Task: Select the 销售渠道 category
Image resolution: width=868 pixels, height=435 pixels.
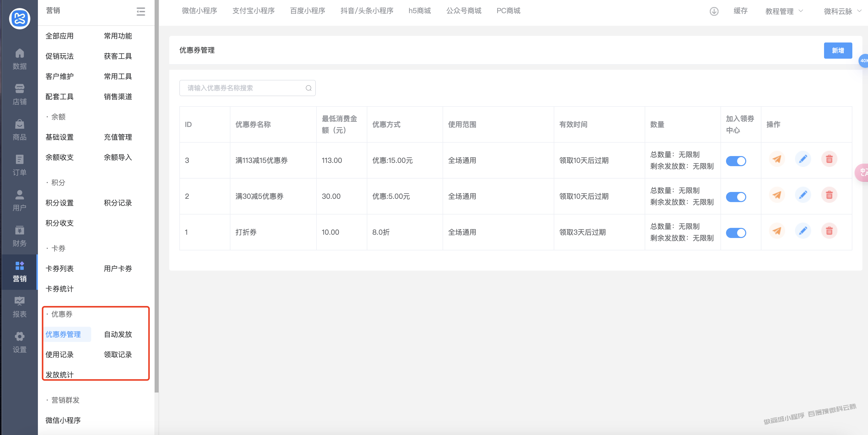Action: 118,97
